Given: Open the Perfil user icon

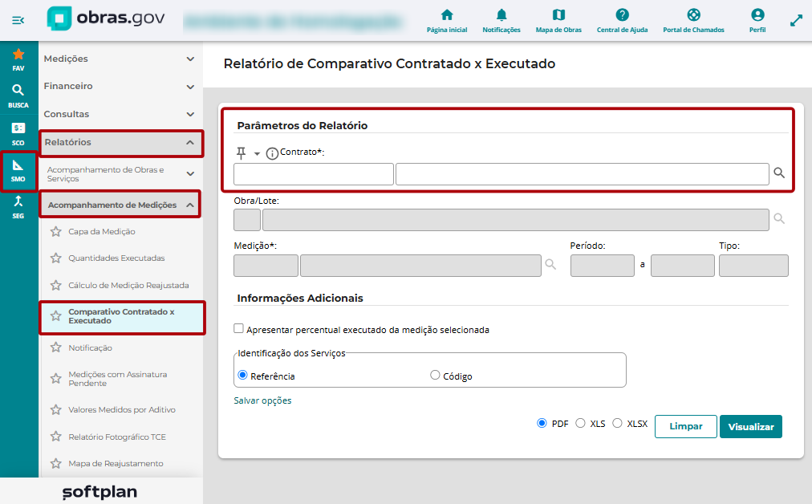Looking at the screenshot, I should (757, 14).
